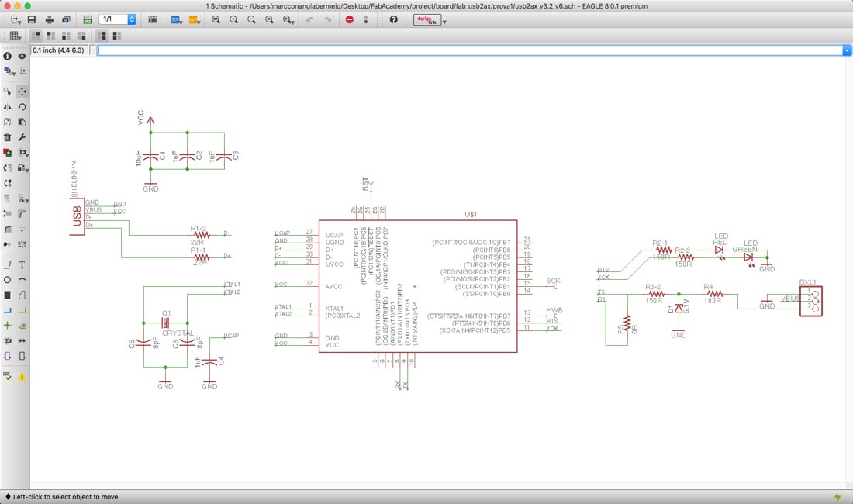Select the Move tool icon

[x=22, y=91]
